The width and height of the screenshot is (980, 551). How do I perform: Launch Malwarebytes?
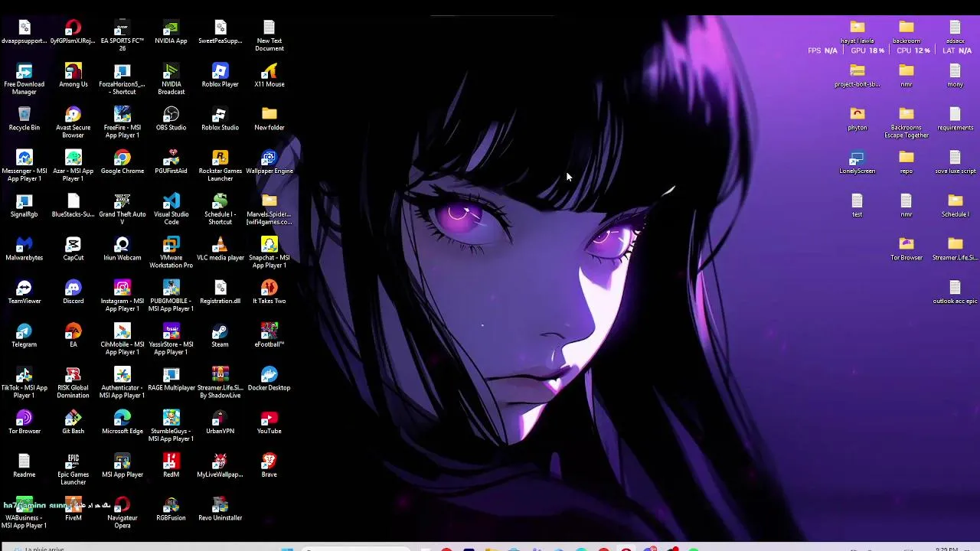24,249
